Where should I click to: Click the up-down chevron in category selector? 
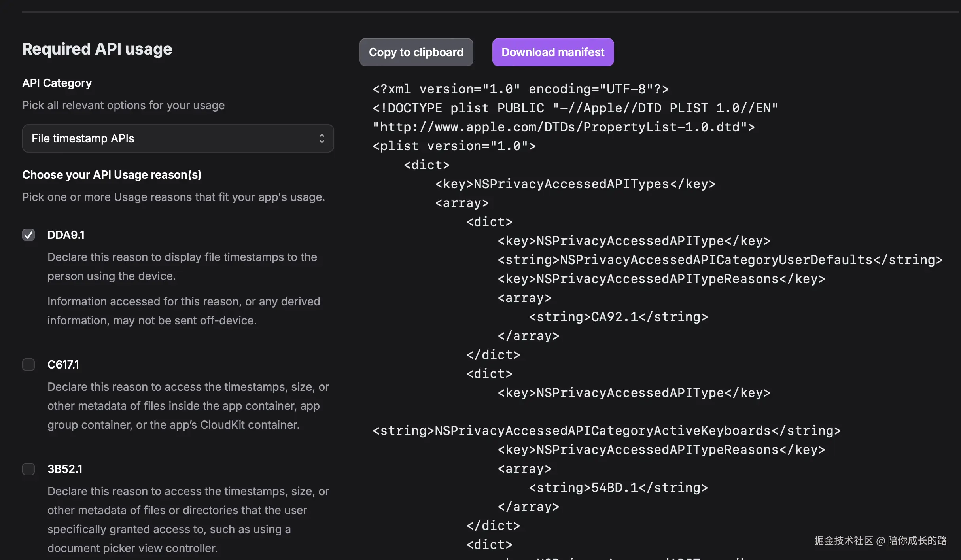pyautogui.click(x=322, y=138)
